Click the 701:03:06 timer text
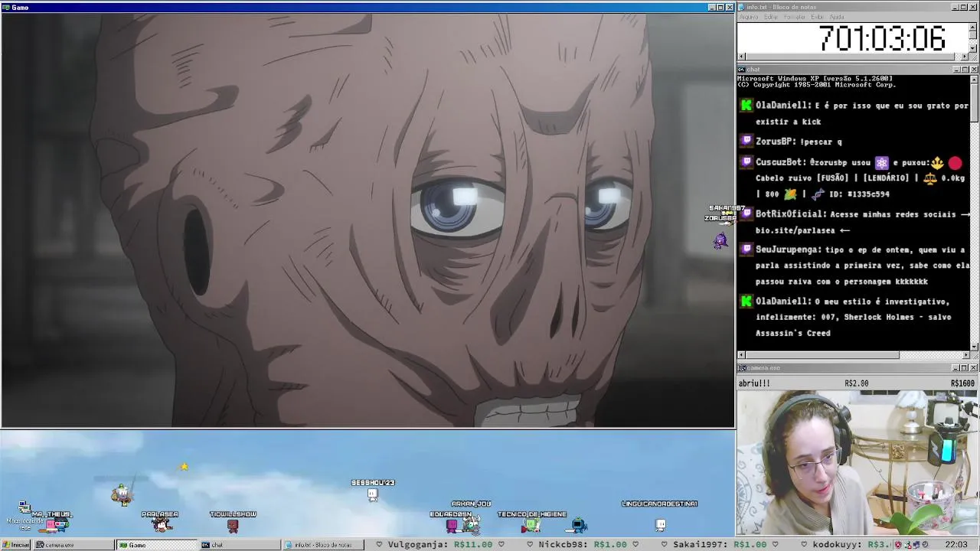Image resolution: width=980 pixels, height=551 pixels. (882, 38)
